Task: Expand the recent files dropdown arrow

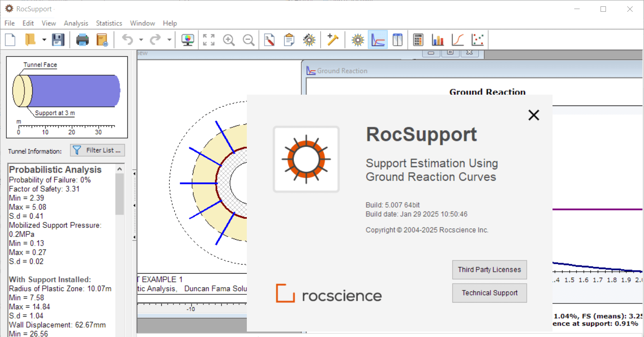Action: tap(44, 40)
